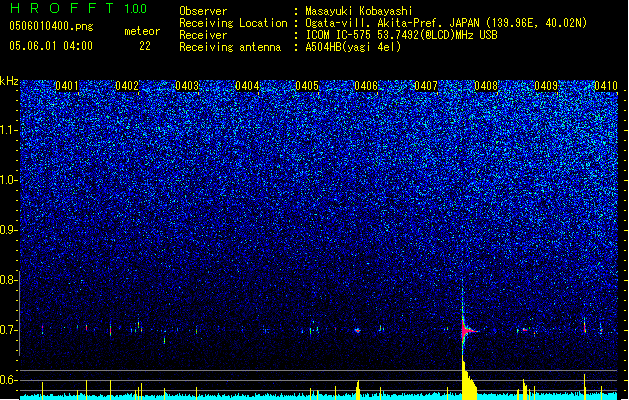Click the 0408 time marker
Image resolution: width=629 pixels, height=400 pixels.
pos(486,86)
